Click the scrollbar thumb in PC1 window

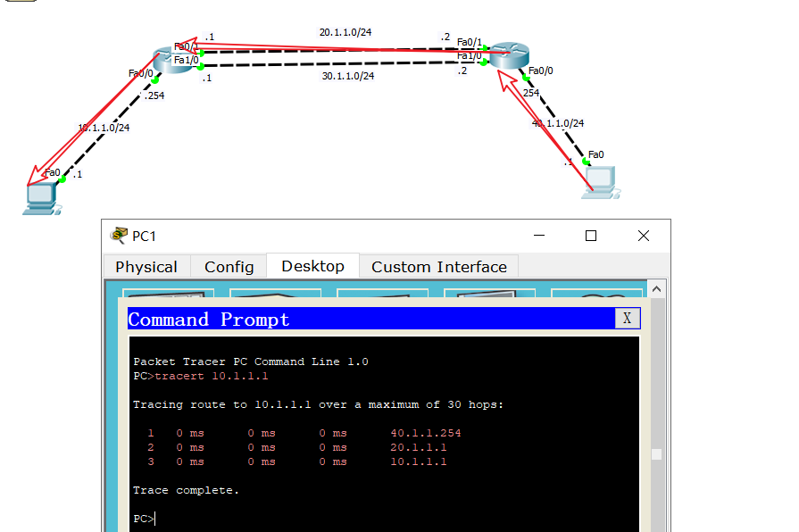pyautogui.click(x=657, y=454)
